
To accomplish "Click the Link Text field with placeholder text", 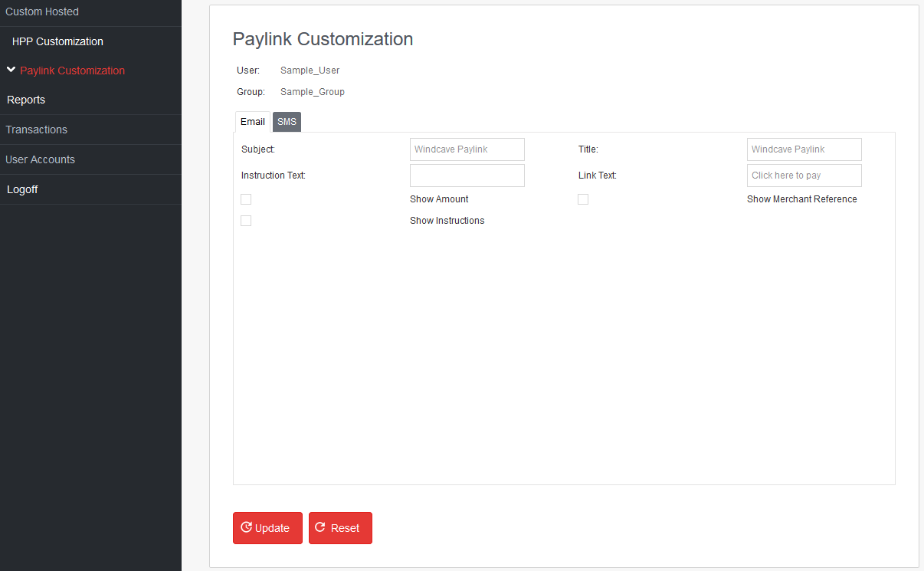I will pyautogui.click(x=804, y=175).
